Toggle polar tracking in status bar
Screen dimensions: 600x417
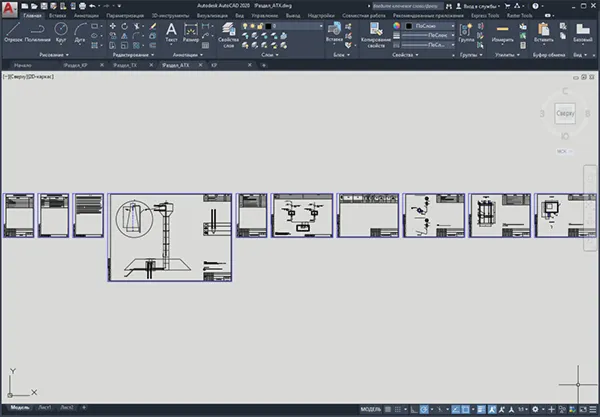pos(424,409)
